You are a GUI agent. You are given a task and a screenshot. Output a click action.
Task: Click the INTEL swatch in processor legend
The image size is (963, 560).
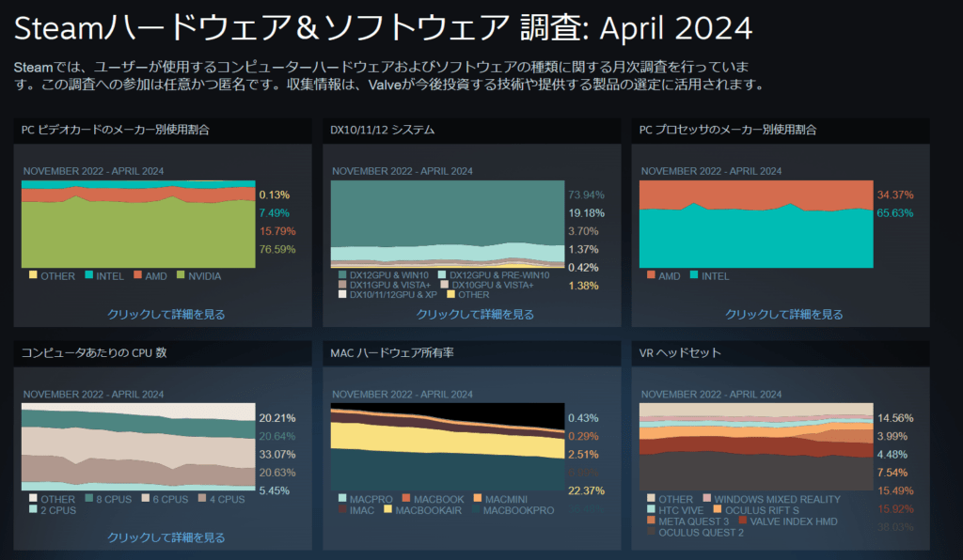[694, 274]
